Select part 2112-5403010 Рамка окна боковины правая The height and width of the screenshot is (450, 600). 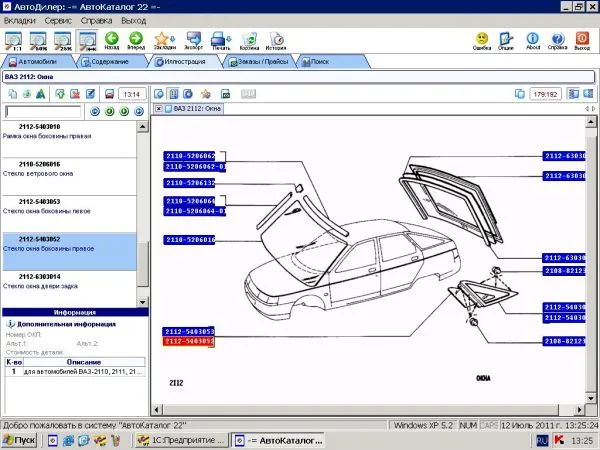(69, 139)
